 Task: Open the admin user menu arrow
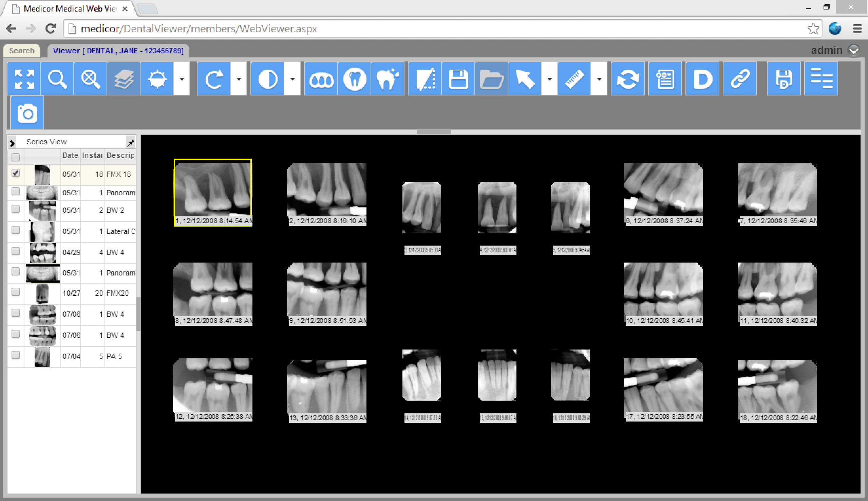pos(853,50)
